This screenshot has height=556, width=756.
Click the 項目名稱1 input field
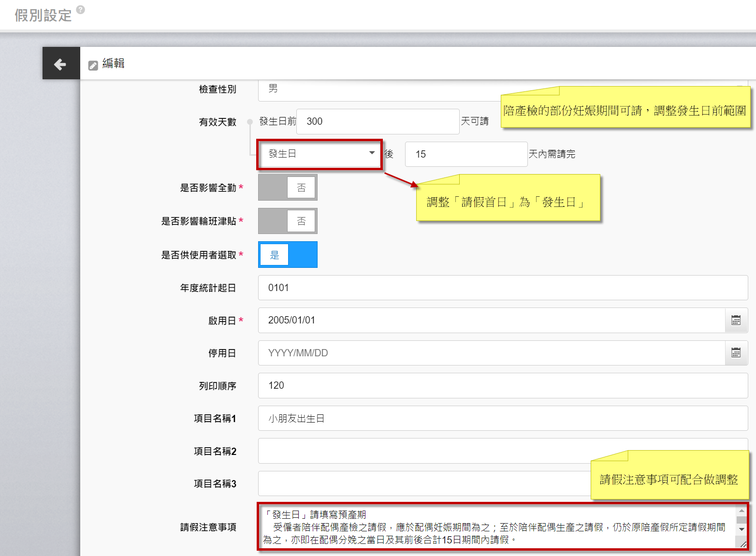pyautogui.click(x=503, y=418)
